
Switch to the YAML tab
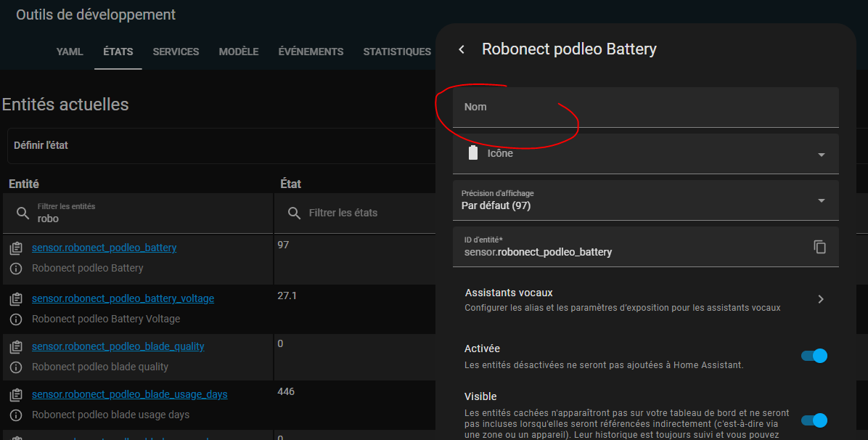[70, 52]
